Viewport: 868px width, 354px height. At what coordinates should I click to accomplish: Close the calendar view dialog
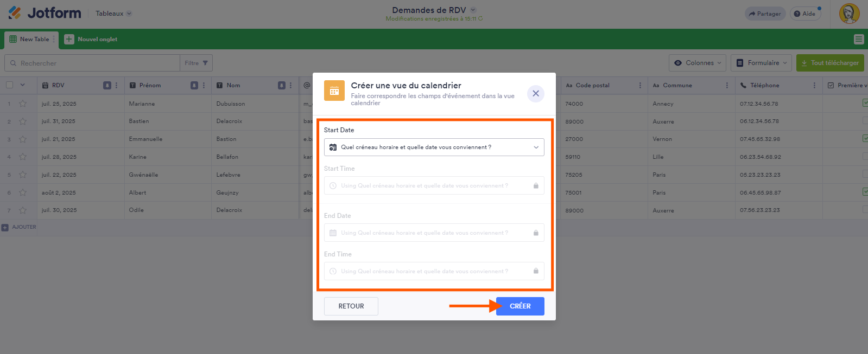point(535,93)
